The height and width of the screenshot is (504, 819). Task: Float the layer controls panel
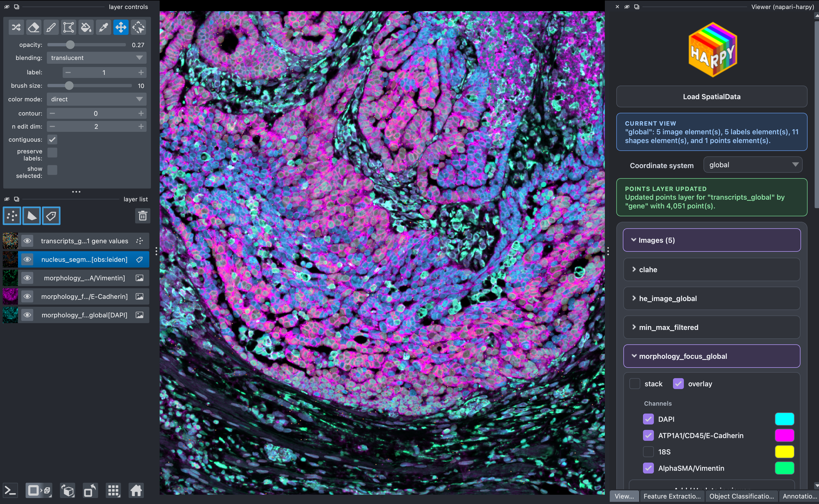(16, 7)
